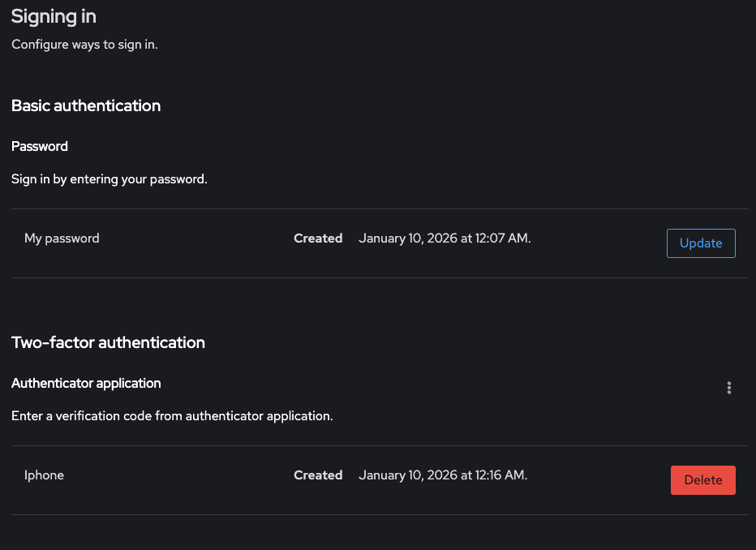756x550 pixels.
Task: Click 'Sign in by entering your password' text
Action: coord(110,179)
